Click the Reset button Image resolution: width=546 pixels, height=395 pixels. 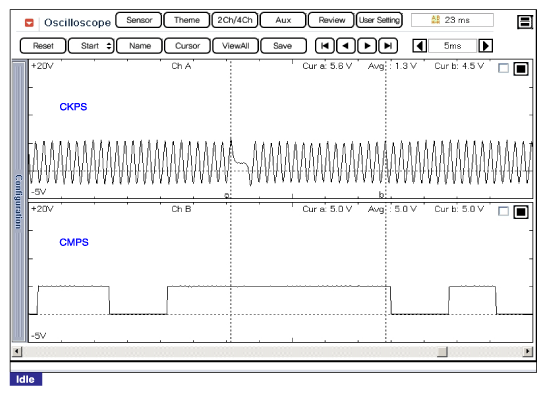point(43,46)
